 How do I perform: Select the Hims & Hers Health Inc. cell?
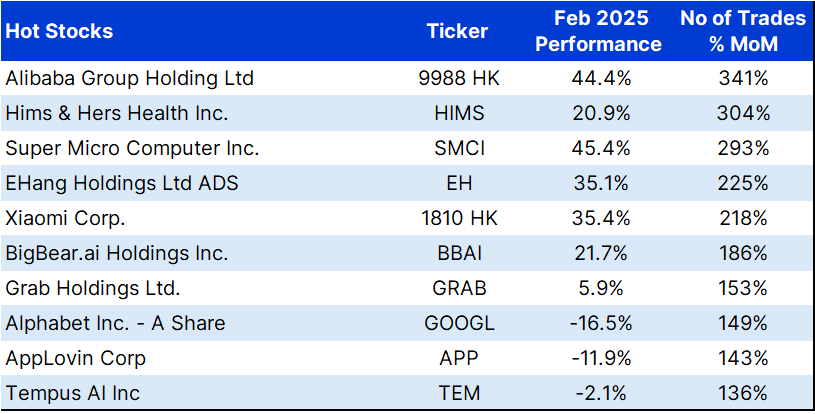pos(117,113)
